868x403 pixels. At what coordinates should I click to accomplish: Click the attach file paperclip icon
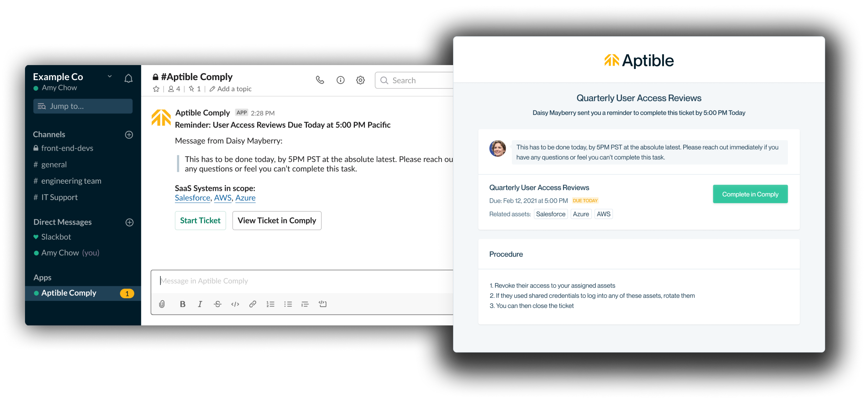point(162,304)
